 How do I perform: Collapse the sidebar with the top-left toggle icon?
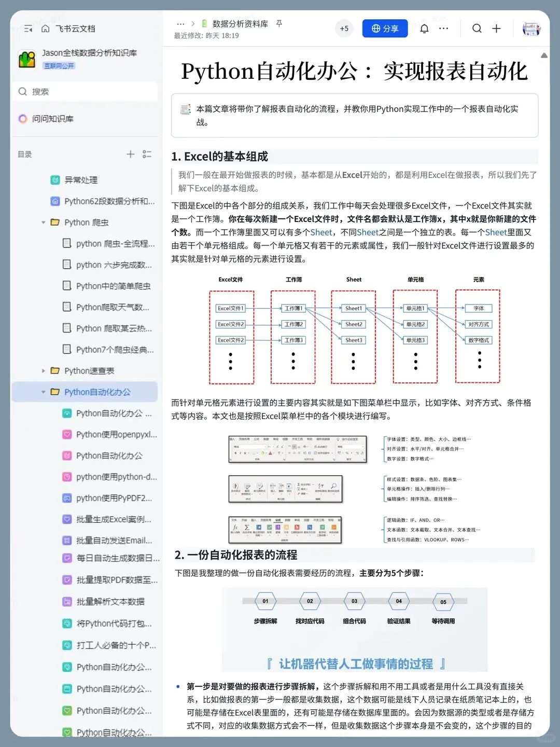(28, 29)
